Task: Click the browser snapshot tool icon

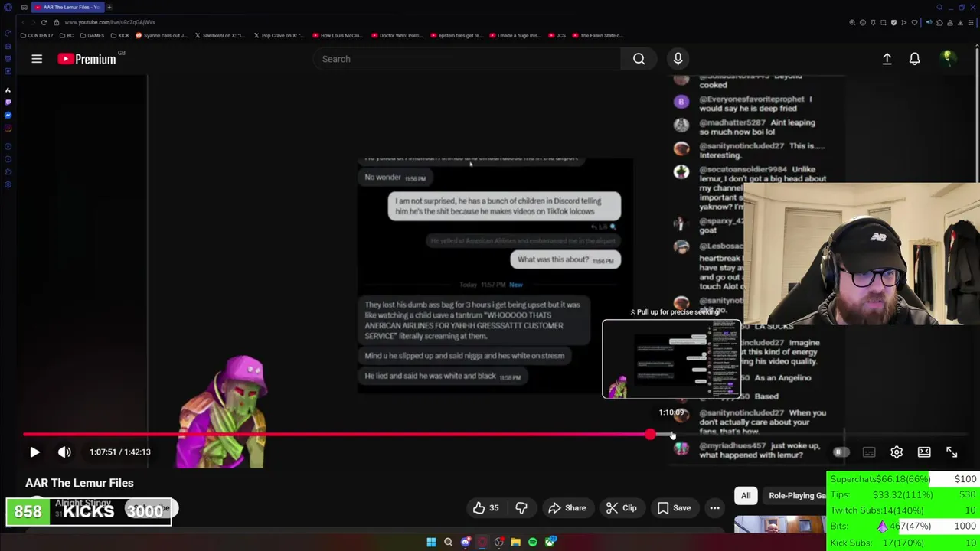Action: (883, 22)
